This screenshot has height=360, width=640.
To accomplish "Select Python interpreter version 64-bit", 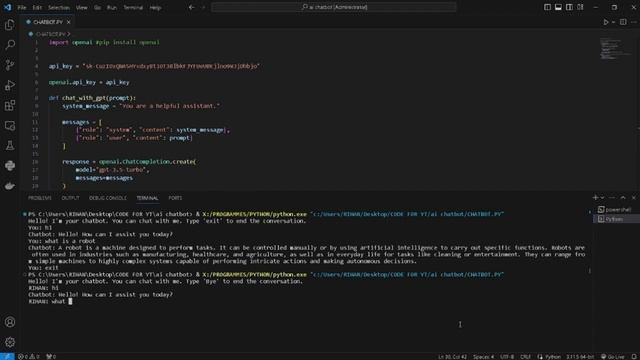I will point(580,356).
